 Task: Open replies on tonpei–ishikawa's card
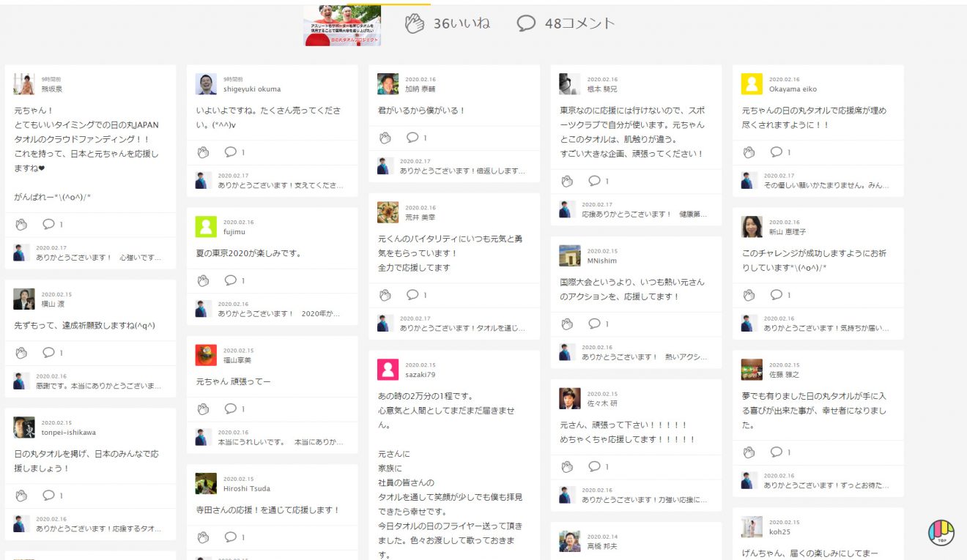pos(49,495)
